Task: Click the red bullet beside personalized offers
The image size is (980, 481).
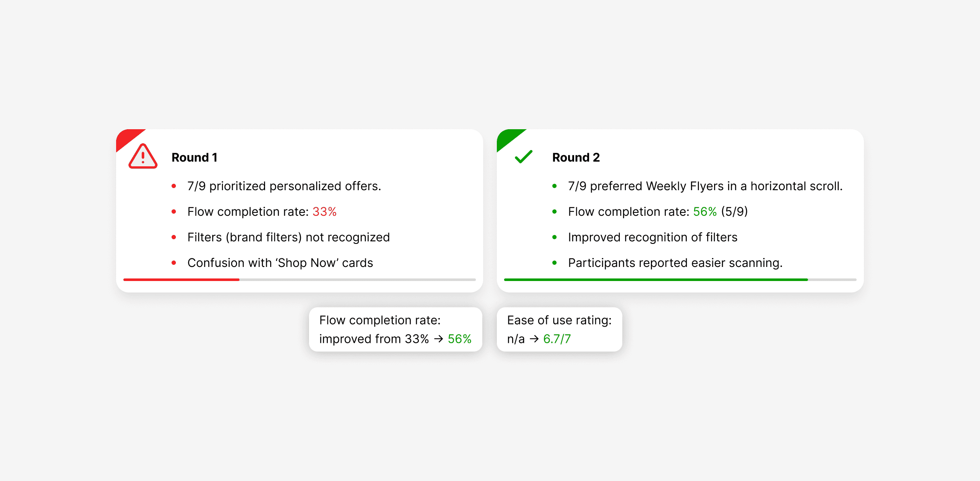Action: 174,186
